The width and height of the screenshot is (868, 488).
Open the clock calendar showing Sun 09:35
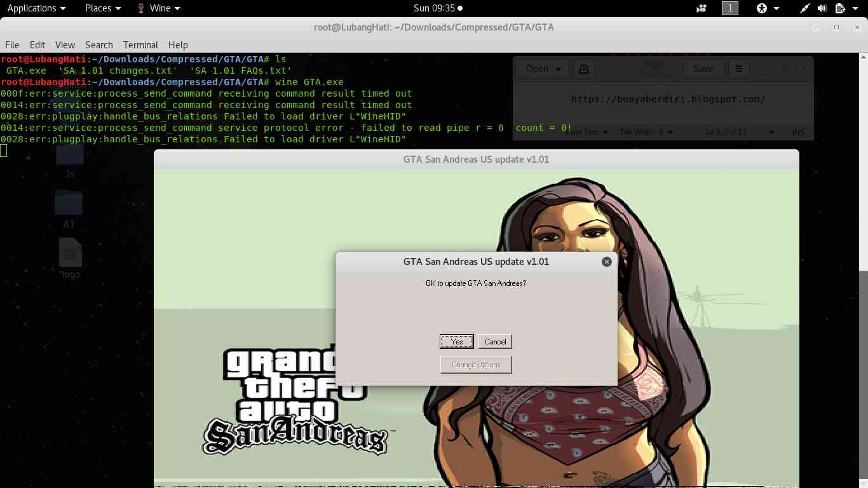coord(438,8)
